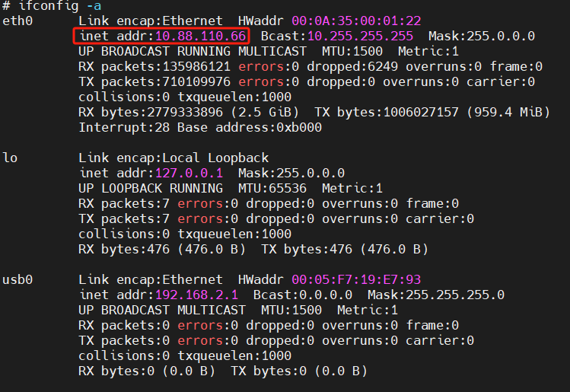This screenshot has height=392, width=570.
Task: Click the lo interface name
Action: coord(10,158)
